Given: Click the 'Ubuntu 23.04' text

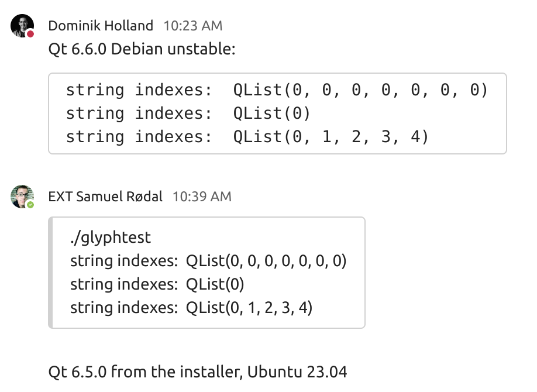Looking at the screenshot, I should tap(297, 372).
